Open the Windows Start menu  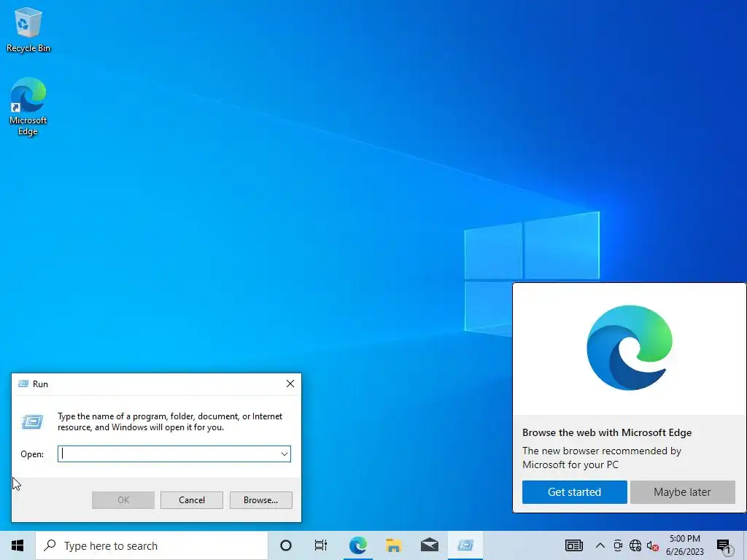(x=18, y=545)
